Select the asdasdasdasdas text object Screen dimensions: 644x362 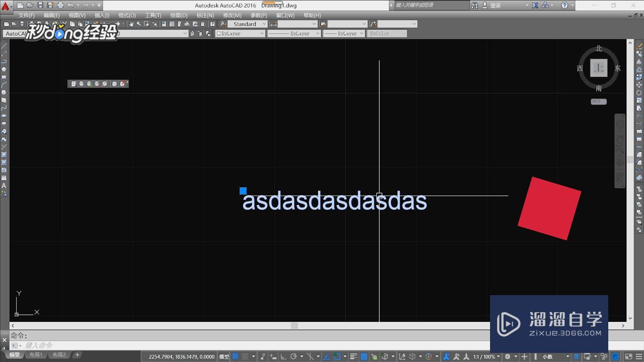[335, 202]
